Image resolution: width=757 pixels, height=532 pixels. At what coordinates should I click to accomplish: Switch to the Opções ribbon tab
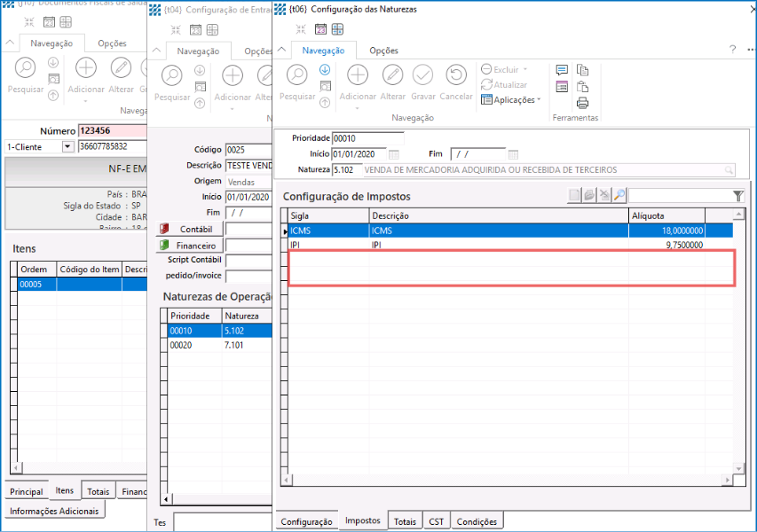(383, 51)
